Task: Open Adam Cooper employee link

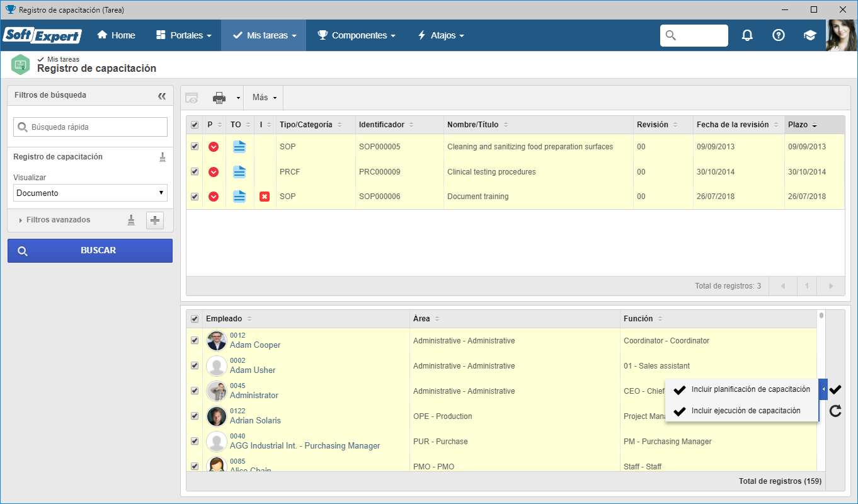Action: point(255,345)
